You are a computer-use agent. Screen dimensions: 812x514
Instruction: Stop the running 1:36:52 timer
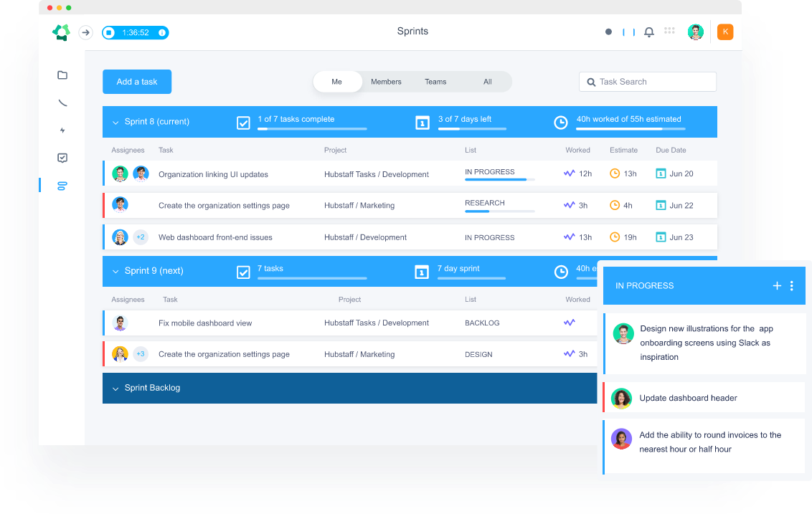(108, 33)
